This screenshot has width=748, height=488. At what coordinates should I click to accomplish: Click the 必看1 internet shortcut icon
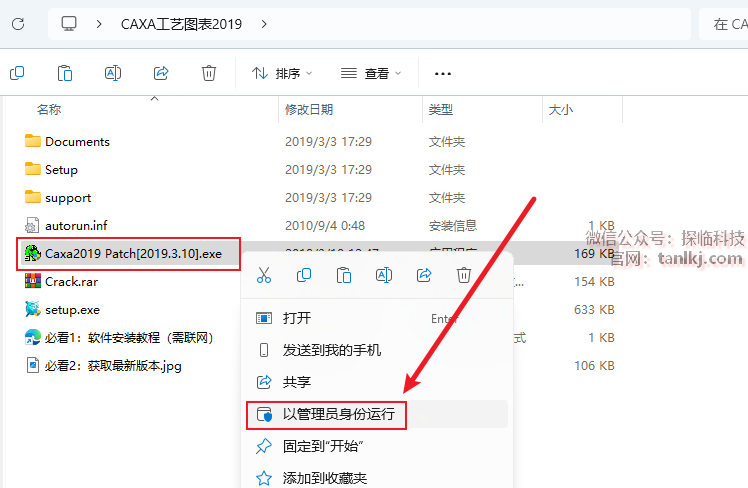pyautogui.click(x=32, y=337)
